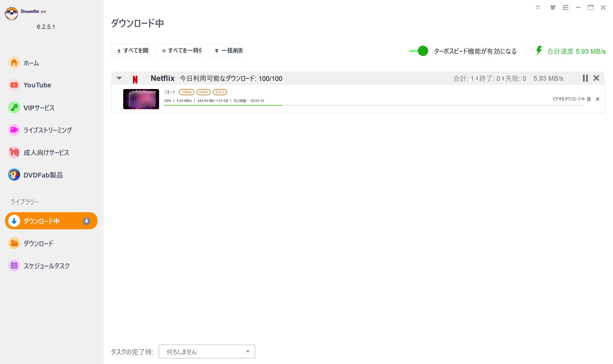Click 一括削除 delete all button
The width and height of the screenshot is (613, 364).
click(x=225, y=51)
